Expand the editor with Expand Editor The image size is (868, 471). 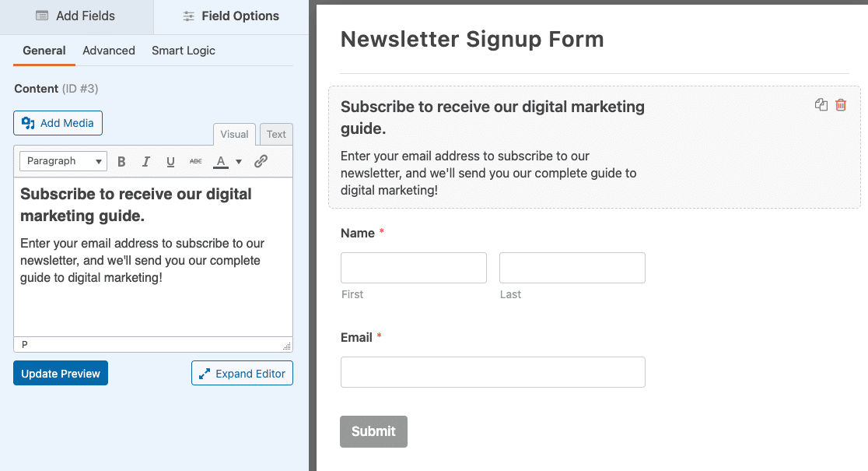(242, 374)
